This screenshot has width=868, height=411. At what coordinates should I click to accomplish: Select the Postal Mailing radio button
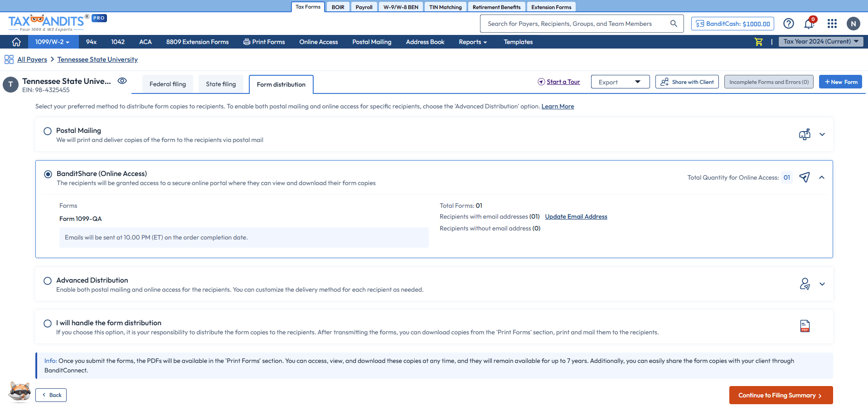pyautogui.click(x=48, y=131)
